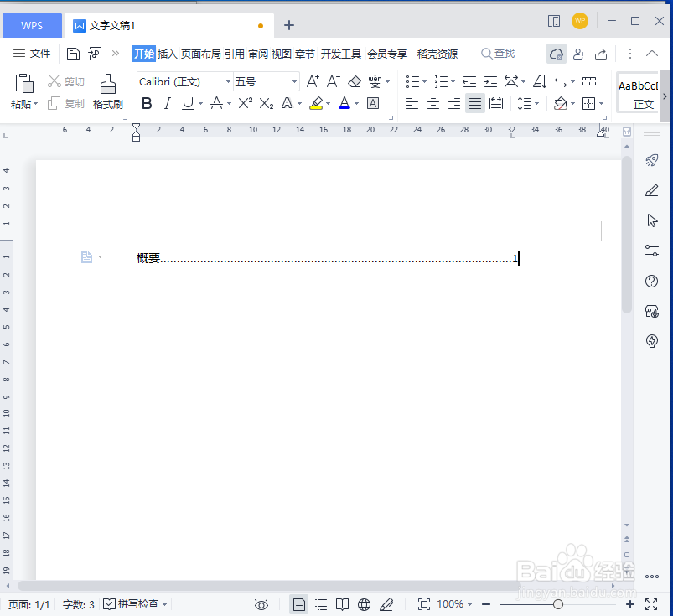This screenshot has width=673, height=616.
Task: Click the share icon in top bar
Action: click(601, 54)
